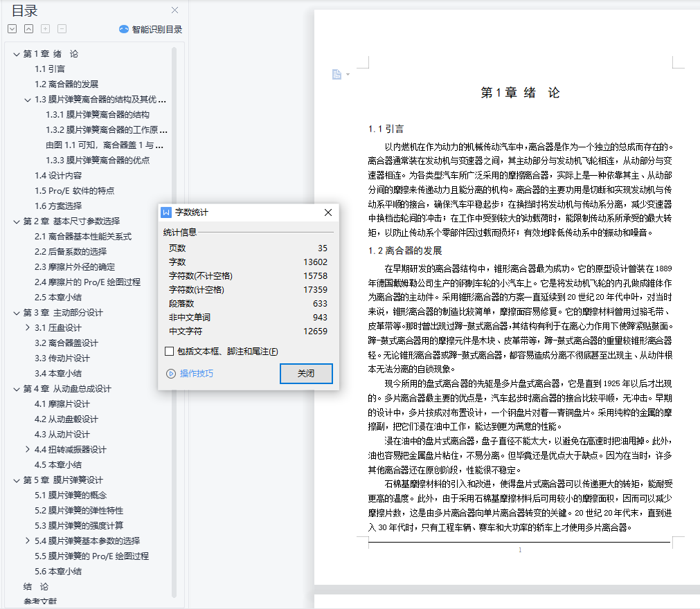Check 包括文本框、脚注和尾注 checkbox

click(x=169, y=352)
